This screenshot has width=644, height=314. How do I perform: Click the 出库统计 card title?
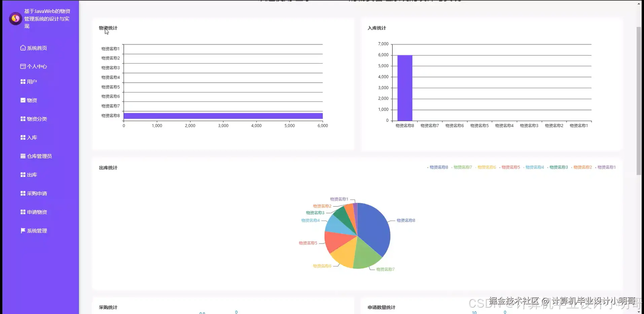108,168
